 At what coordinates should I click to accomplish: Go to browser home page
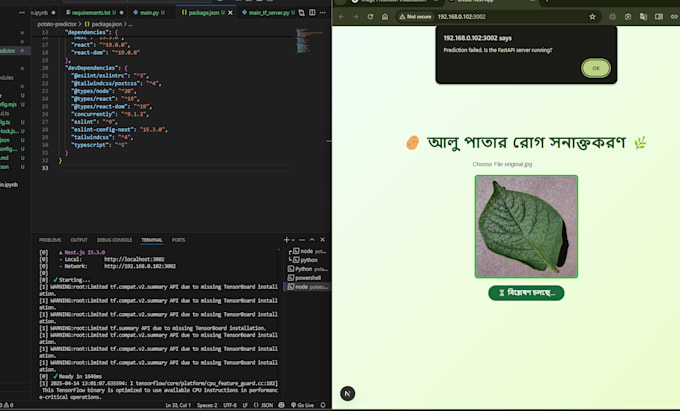click(387, 17)
